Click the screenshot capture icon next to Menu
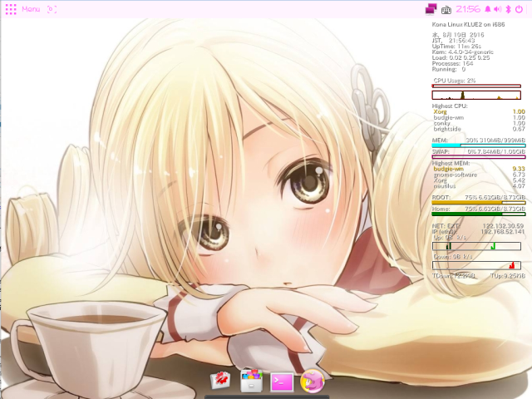532x399 pixels. (x=52, y=9)
